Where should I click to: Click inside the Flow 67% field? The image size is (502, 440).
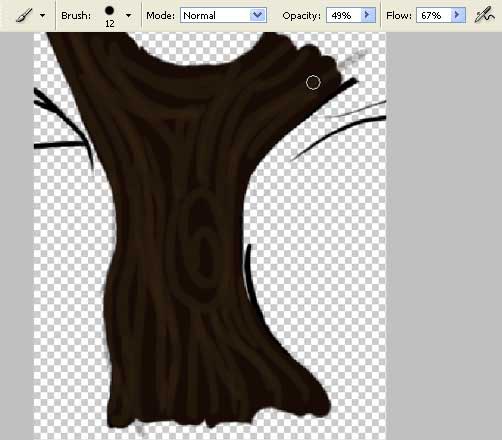434,15
